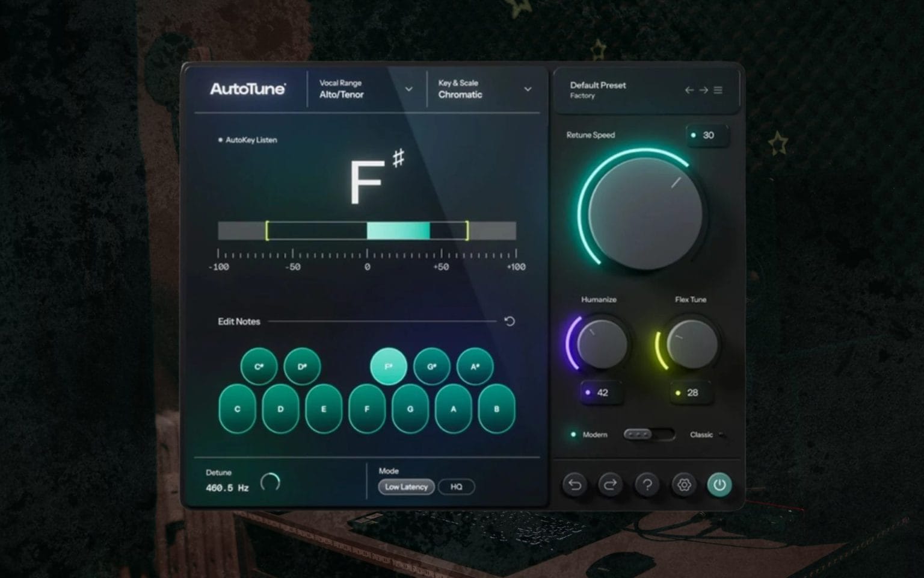Expand the Vocal Range dropdown chevron
The height and width of the screenshot is (578, 924).
click(x=409, y=89)
